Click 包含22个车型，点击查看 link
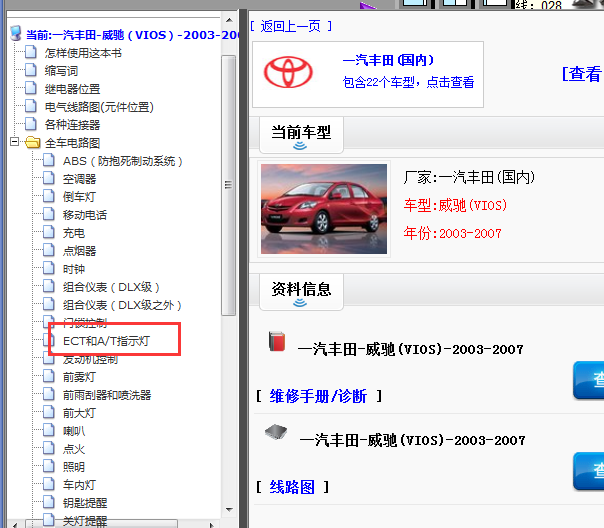 pos(408,82)
